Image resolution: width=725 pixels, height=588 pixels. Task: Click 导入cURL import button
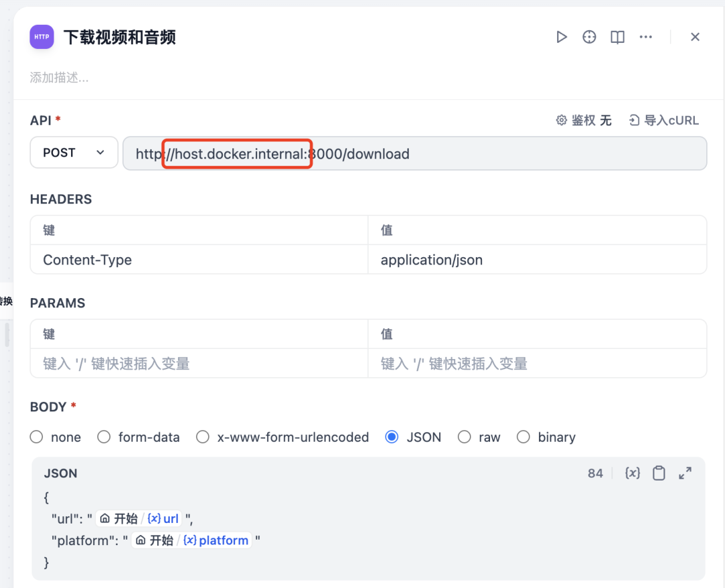pyautogui.click(x=663, y=121)
